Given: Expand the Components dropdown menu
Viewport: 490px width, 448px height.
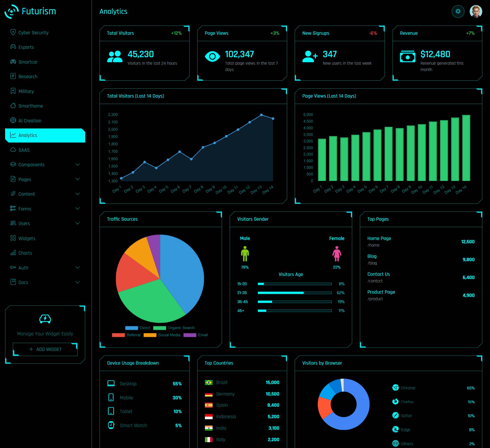Looking at the screenshot, I should coord(44,164).
